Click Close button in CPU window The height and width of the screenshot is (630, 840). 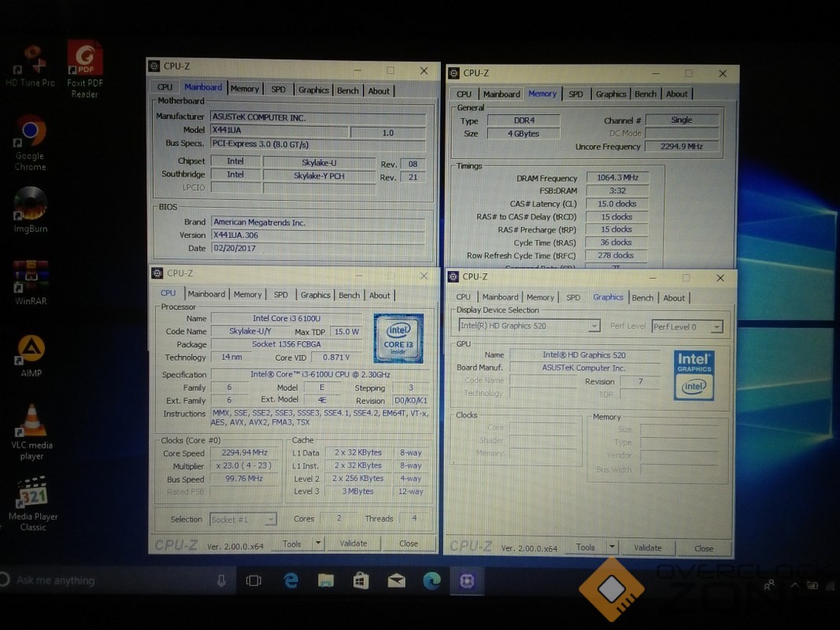coord(409,543)
